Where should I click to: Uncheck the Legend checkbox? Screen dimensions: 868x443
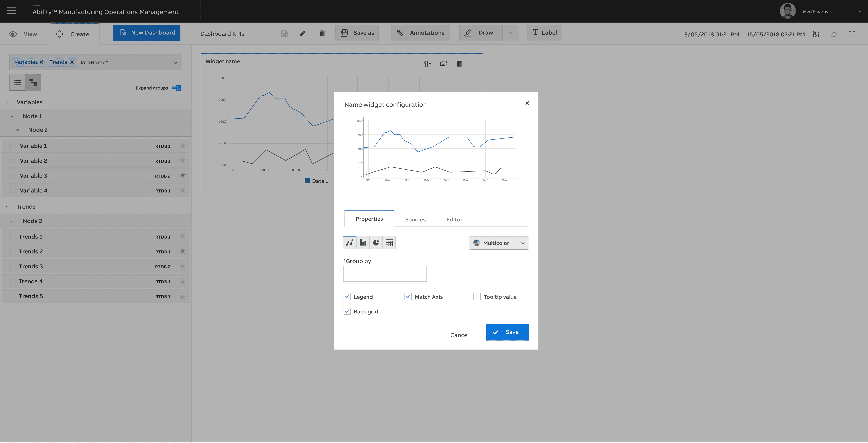click(347, 297)
